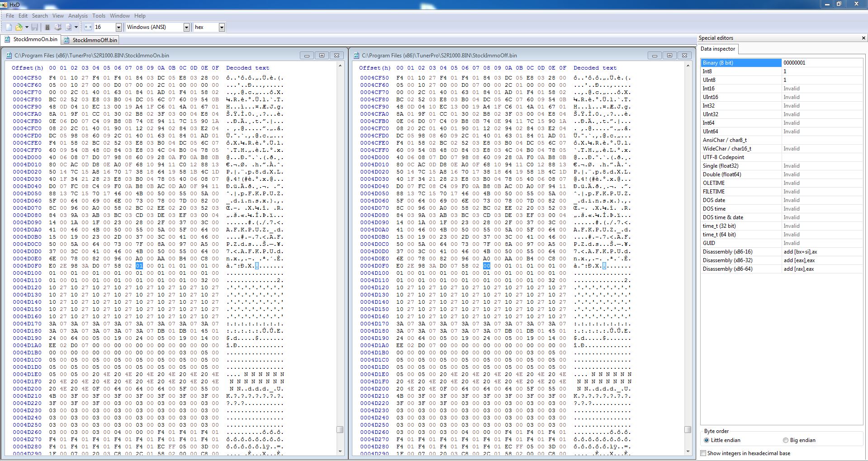Click the Open disk image icon
868x461 pixels.
(69, 27)
